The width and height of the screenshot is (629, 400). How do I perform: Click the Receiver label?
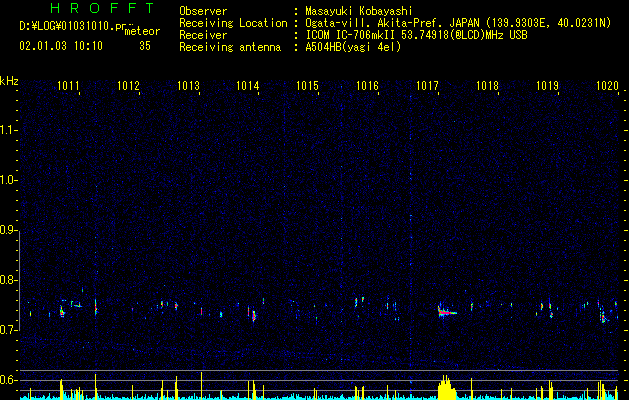(x=203, y=35)
